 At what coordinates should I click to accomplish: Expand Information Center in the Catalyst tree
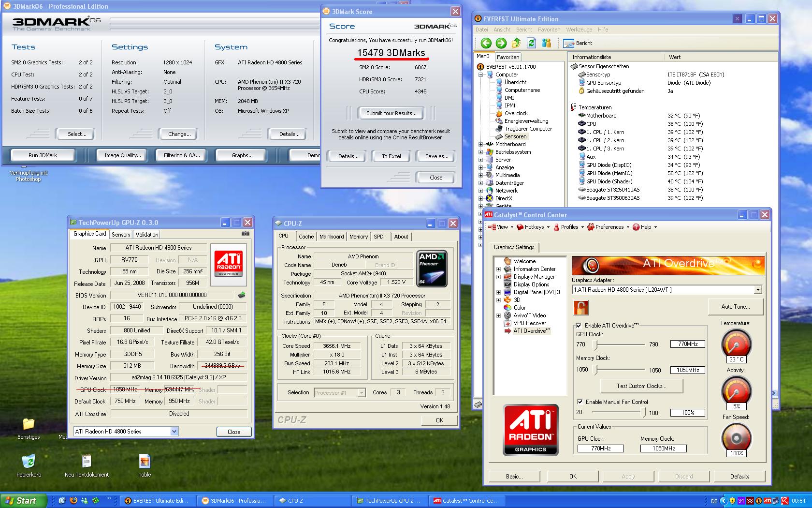498,269
